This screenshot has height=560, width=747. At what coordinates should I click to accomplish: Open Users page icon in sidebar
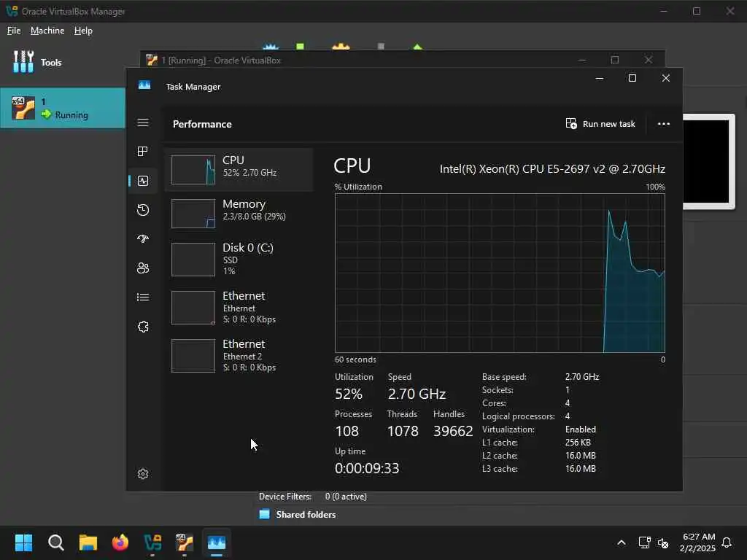[x=143, y=268]
